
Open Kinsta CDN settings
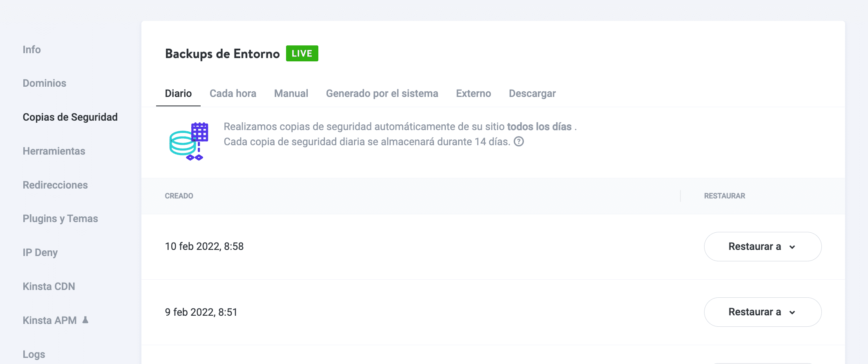point(49,287)
